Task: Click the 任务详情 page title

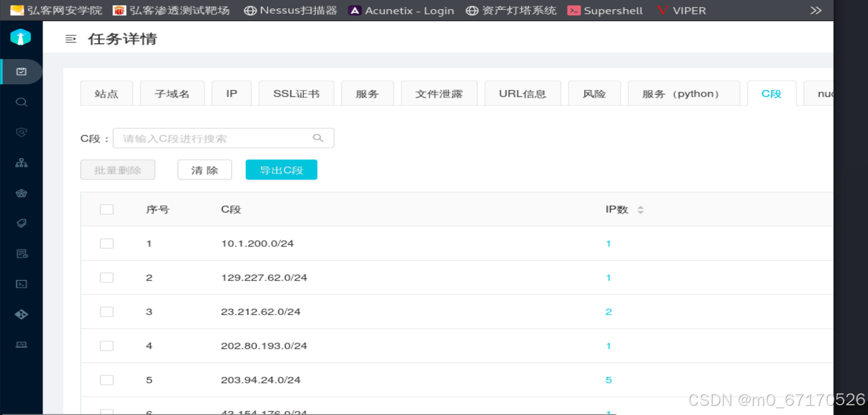Action: (122, 39)
